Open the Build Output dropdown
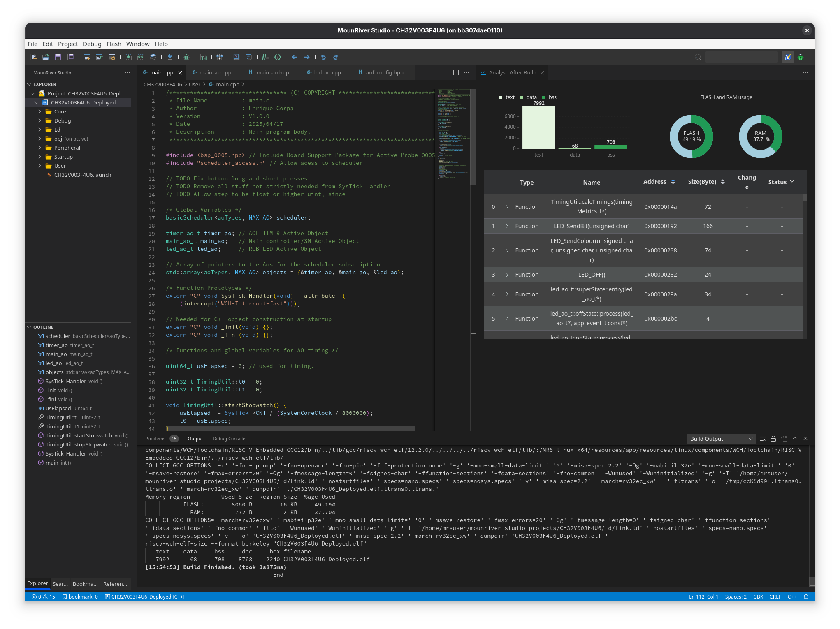This screenshot has height=629, width=840. pos(721,438)
